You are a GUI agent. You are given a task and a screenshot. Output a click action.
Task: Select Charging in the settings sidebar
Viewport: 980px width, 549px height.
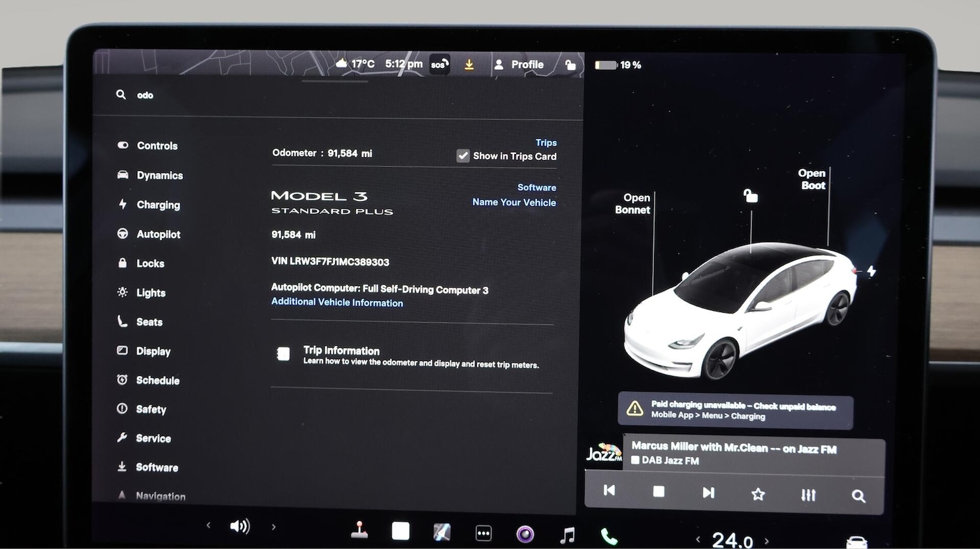click(x=157, y=204)
